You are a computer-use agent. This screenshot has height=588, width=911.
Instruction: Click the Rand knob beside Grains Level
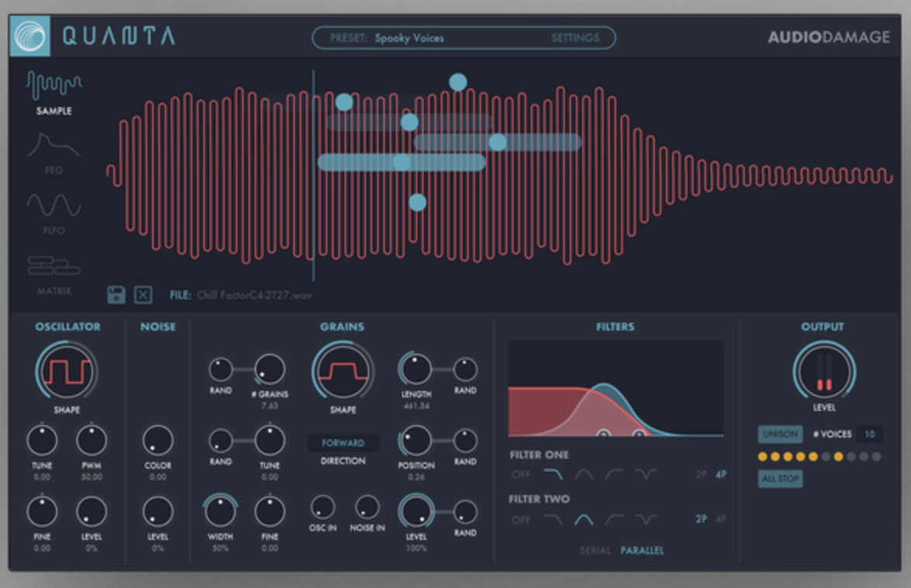tap(466, 512)
